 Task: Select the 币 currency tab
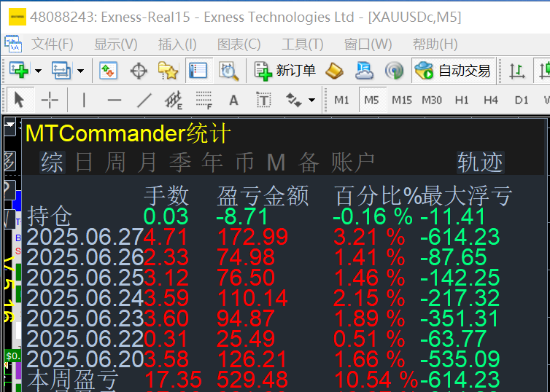(244, 162)
